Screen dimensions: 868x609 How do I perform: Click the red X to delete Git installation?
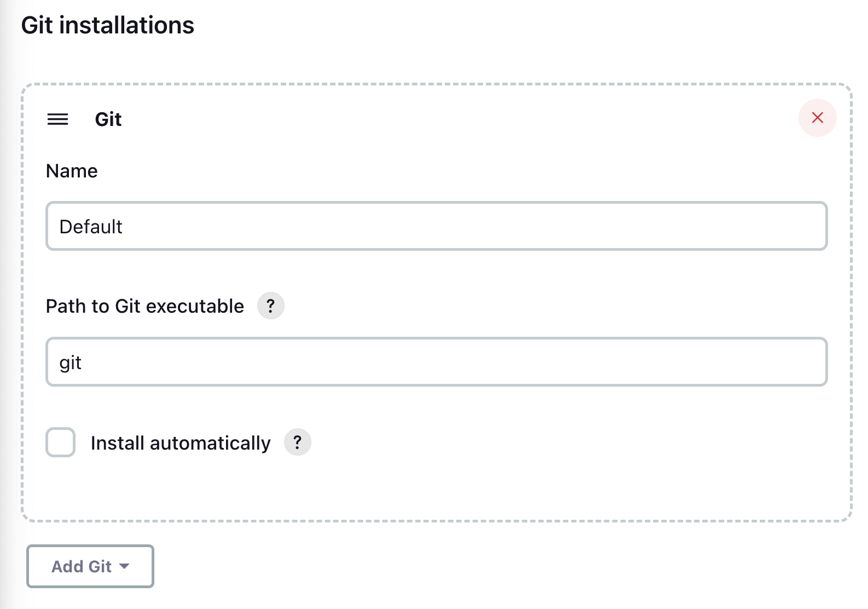(x=817, y=117)
